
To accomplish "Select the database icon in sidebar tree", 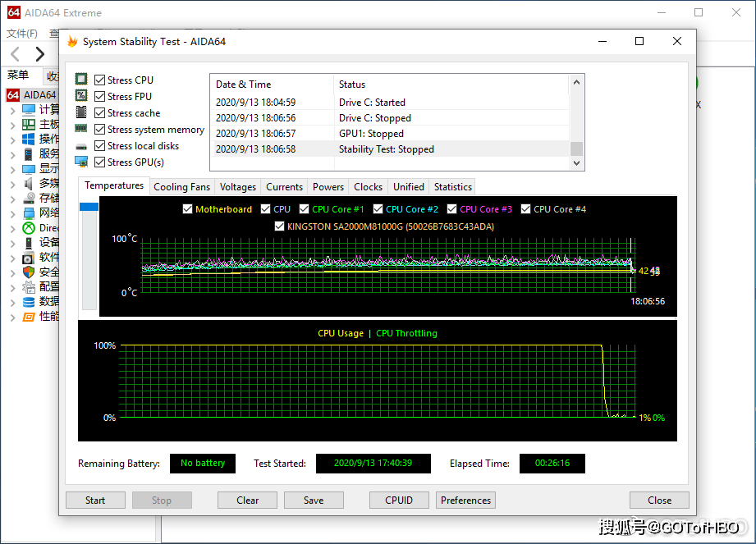I will tap(29, 302).
